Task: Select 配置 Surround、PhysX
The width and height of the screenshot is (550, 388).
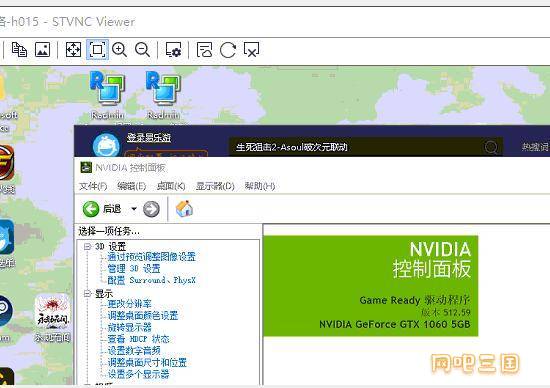Action: point(151,280)
